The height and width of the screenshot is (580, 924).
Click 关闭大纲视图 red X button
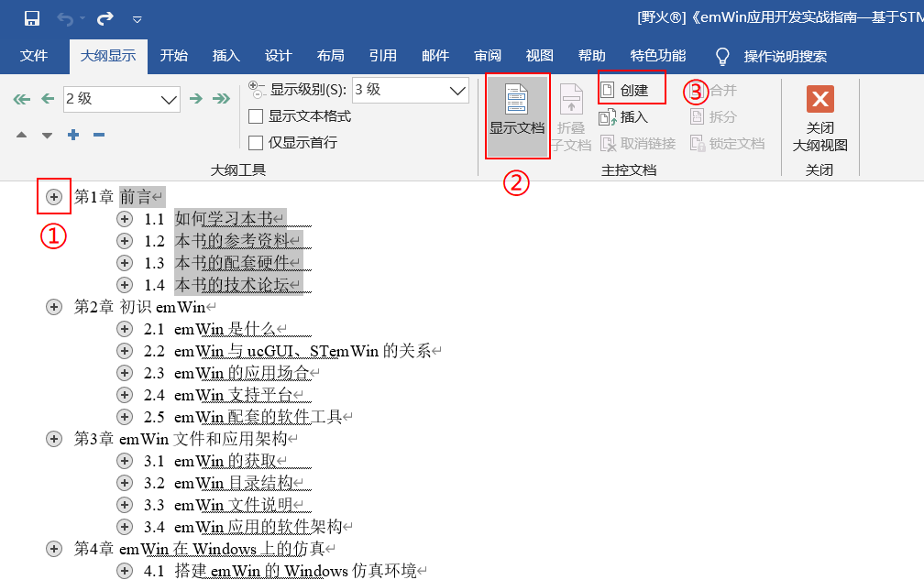point(819,115)
